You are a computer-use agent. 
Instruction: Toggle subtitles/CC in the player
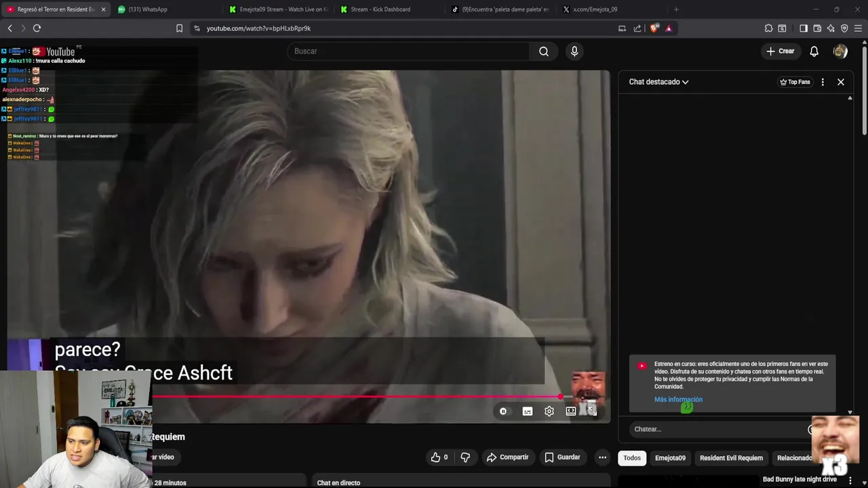coord(528,411)
